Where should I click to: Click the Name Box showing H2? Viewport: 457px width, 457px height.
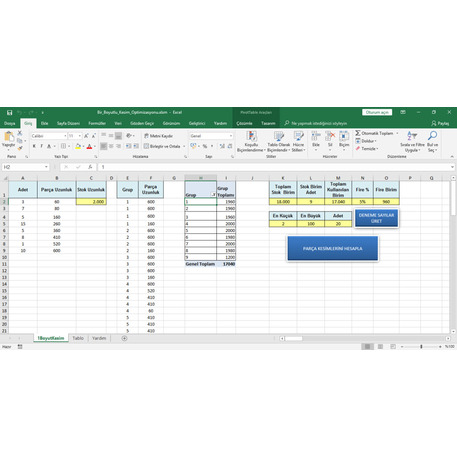(25, 167)
